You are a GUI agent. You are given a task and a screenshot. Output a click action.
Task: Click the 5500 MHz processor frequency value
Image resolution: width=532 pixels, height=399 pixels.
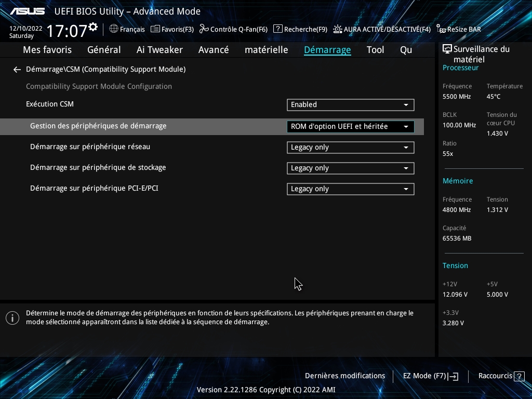pos(457,97)
